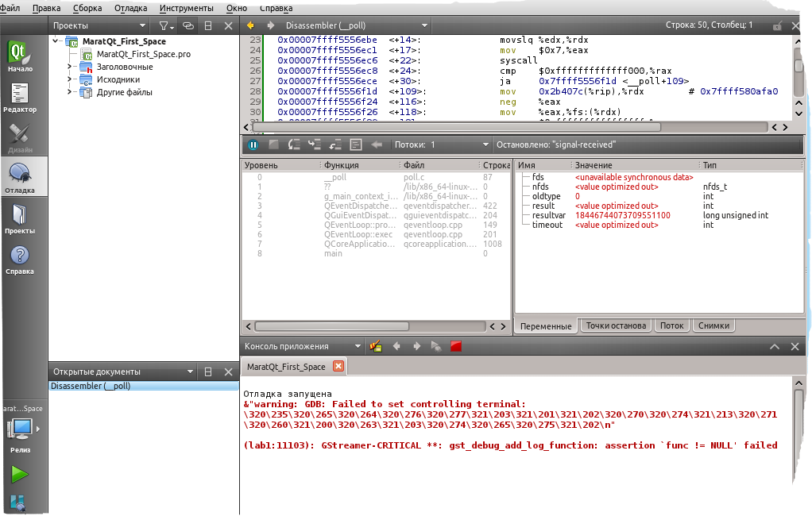Go back using the yellow editor arrow

click(x=250, y=25)
